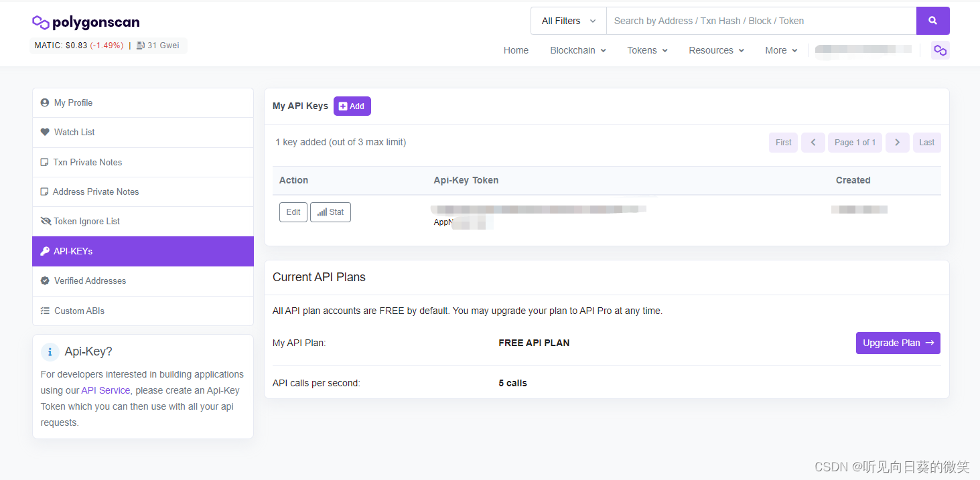Open Token Ignore List section
Image resolution: width=980 pixels, height=480 pixels.
143,221
